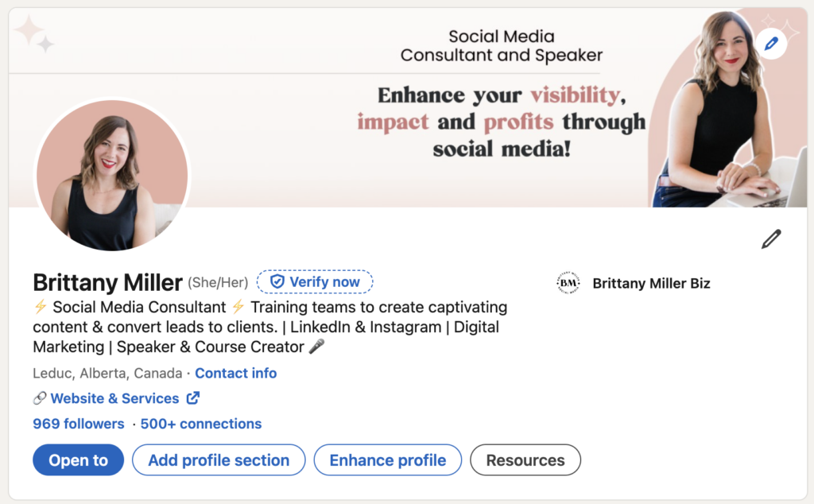
Task: Click the chain link icon before Website & Services
Action: click(40, 398)
